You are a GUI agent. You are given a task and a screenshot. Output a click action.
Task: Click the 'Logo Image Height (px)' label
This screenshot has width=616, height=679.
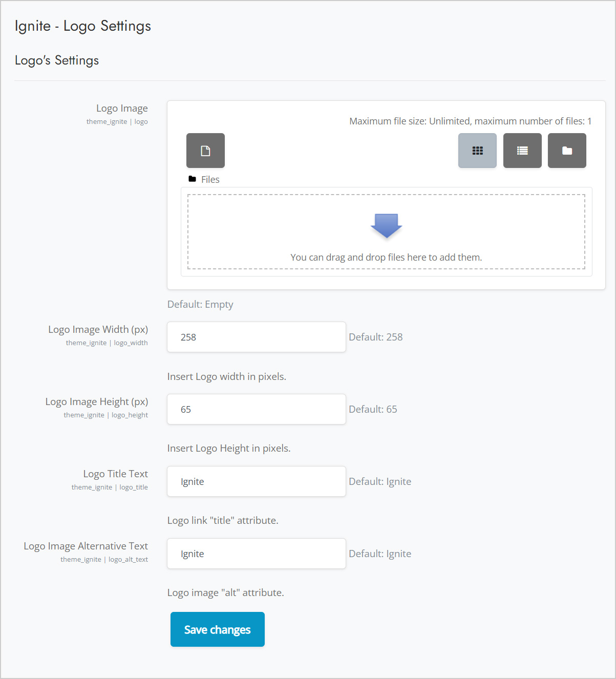tap(97, 401)
